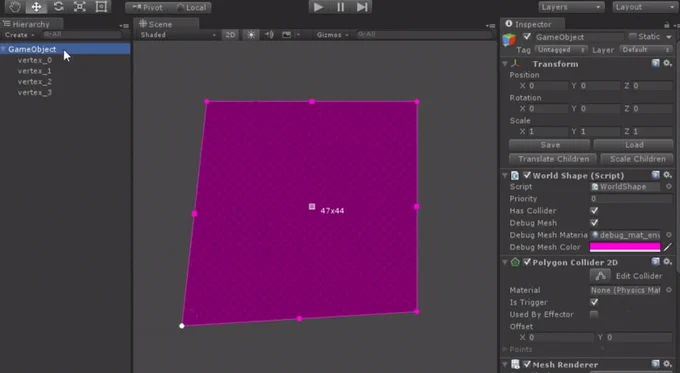Toggle the Static checkbox
Viewport: 680px width, 373px height.
click(x=633, y=36)
